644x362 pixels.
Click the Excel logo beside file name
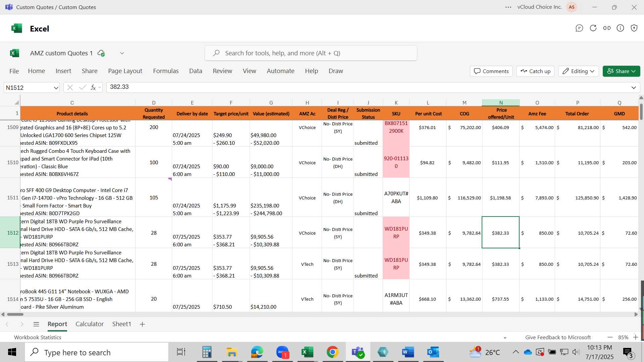(15, 53)
